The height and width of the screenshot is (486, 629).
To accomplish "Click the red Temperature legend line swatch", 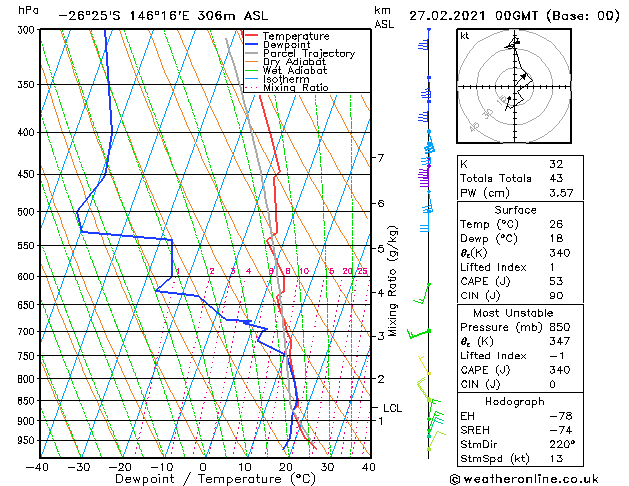I will click(x=252, y=36).
